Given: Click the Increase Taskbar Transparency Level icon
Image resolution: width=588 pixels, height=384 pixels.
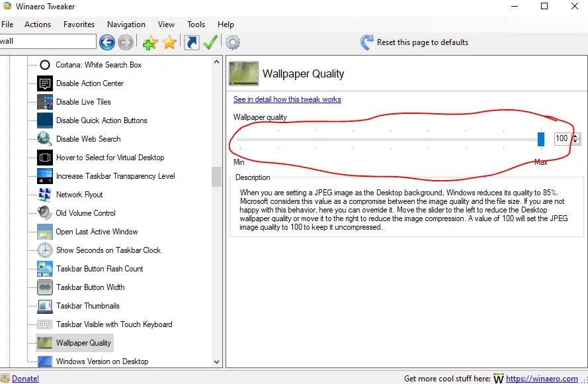Looking at the screenshot, I should point(45,176).
